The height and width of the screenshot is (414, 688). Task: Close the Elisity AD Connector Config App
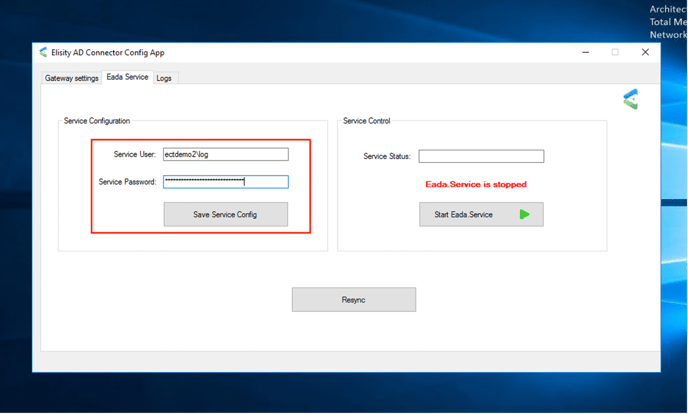tap(645, 52)
